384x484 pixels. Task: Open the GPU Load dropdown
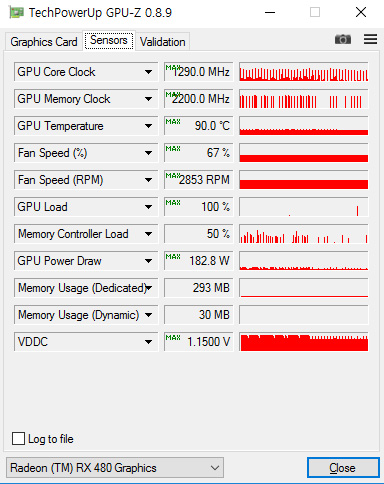click(86, 207)
